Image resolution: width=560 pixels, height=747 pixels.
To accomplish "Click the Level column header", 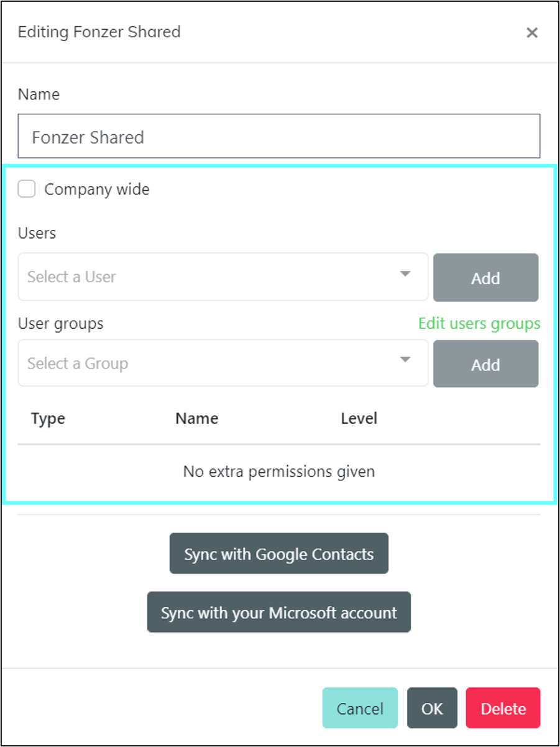I will click(x=359, y=419).
